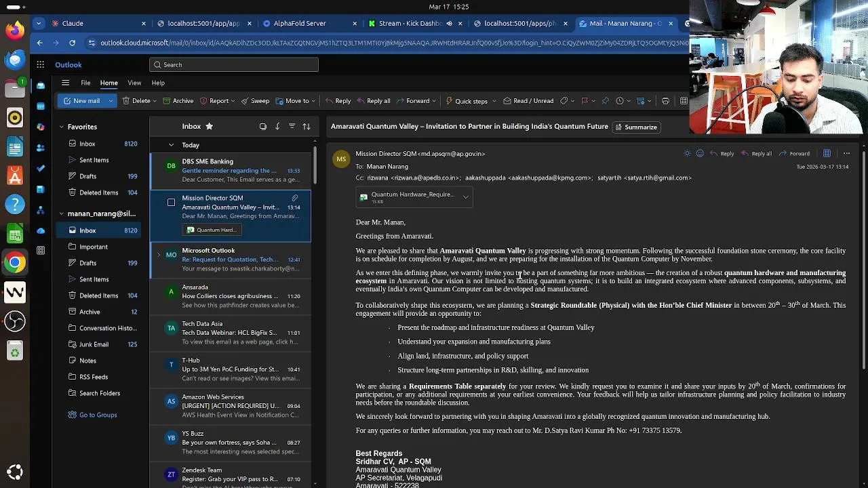Pin the message with the pin icon

point(605,101)
